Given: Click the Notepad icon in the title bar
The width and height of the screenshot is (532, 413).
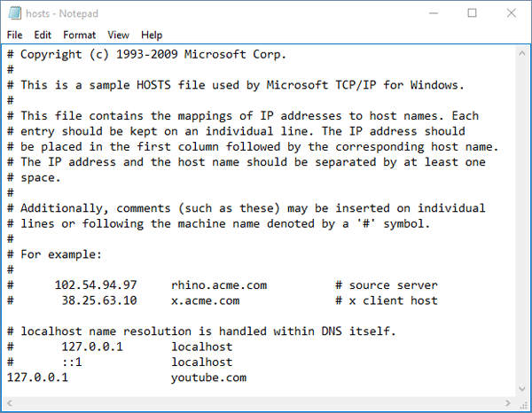Looking at the screenshot, I should click(x=12, y=13).
